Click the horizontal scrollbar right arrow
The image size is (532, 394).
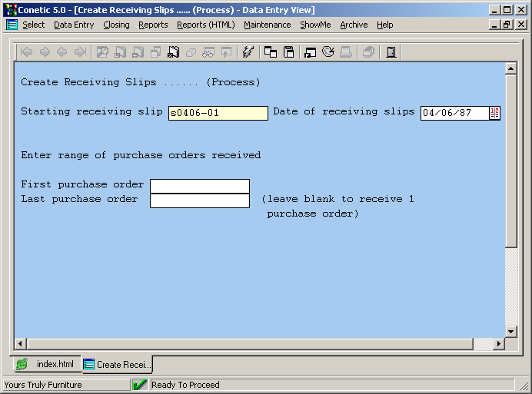coord(498,343)
